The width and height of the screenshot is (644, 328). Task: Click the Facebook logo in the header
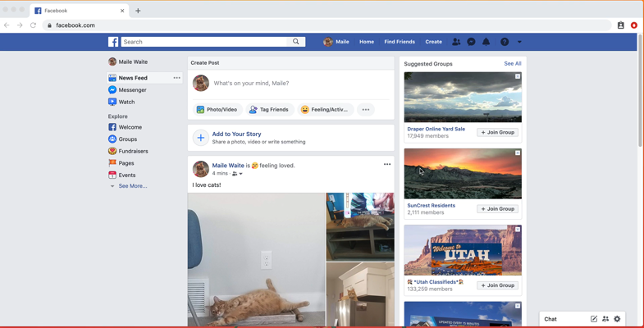113,42
